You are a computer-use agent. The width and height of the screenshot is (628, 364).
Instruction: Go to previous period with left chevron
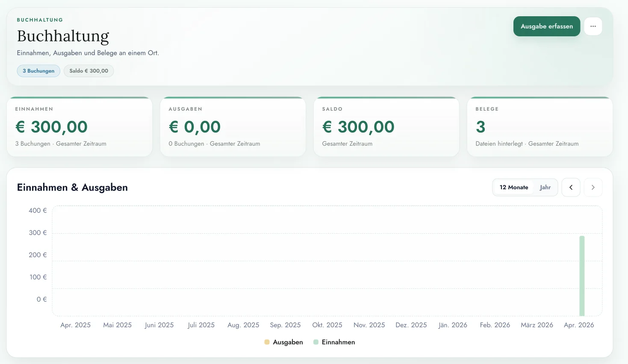tap(571, 188)
